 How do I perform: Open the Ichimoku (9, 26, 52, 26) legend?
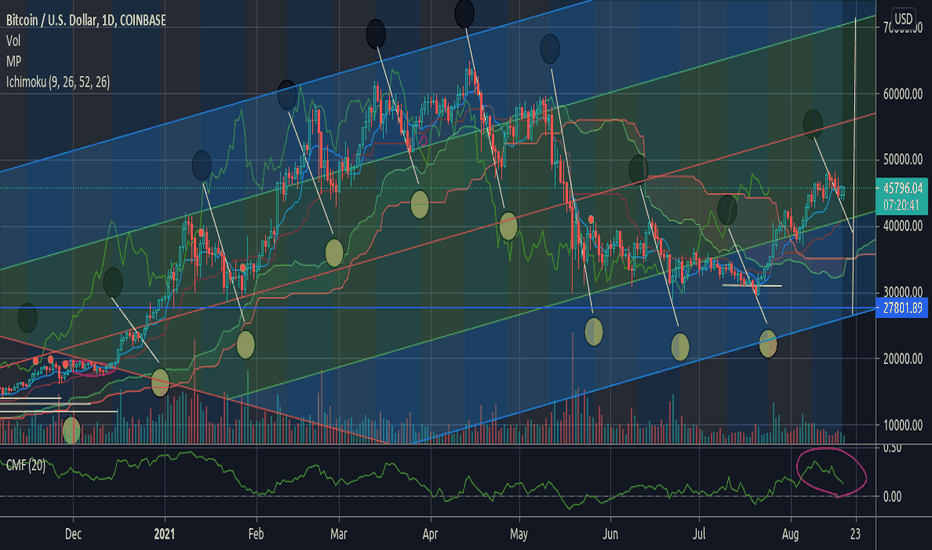tap(58, 82)
